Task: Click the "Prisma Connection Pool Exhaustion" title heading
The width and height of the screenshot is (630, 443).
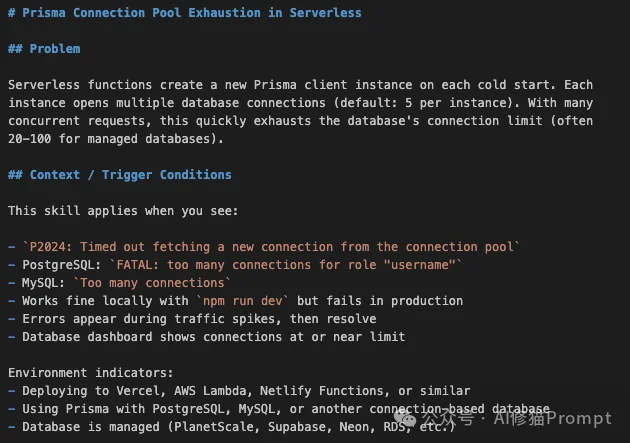Action: click(184, 13)
